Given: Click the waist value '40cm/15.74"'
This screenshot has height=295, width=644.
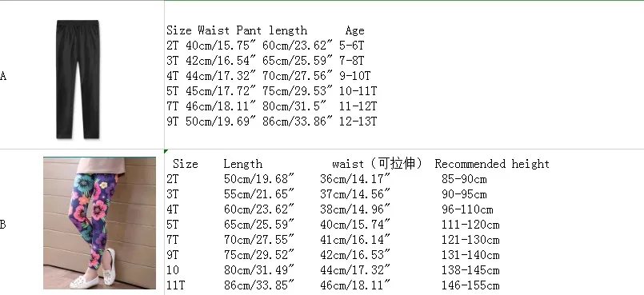Looking at the screenshot, I should (355, 225).
